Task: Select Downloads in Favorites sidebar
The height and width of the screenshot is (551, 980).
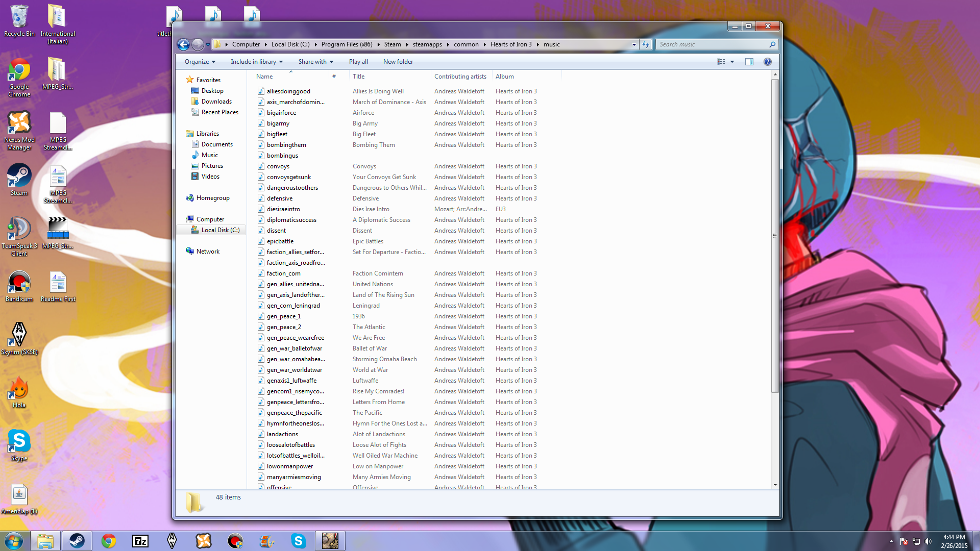Action: tap(216, 102)
